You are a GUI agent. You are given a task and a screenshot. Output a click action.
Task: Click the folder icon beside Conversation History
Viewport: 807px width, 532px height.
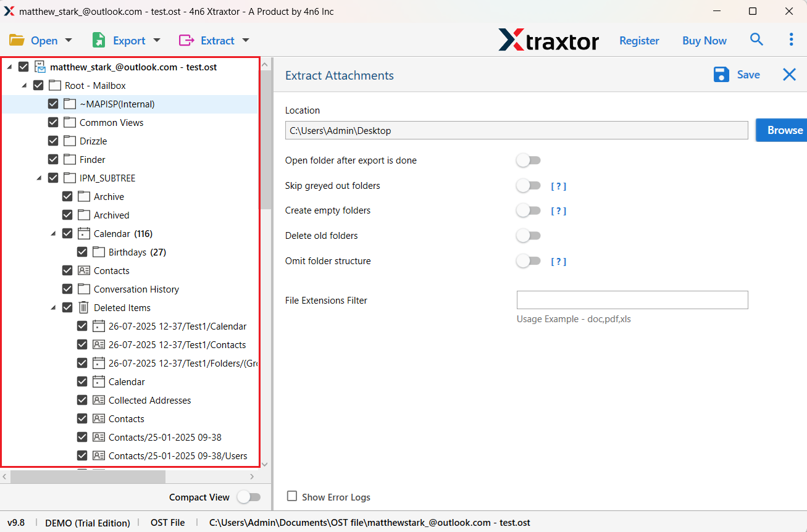84,289
